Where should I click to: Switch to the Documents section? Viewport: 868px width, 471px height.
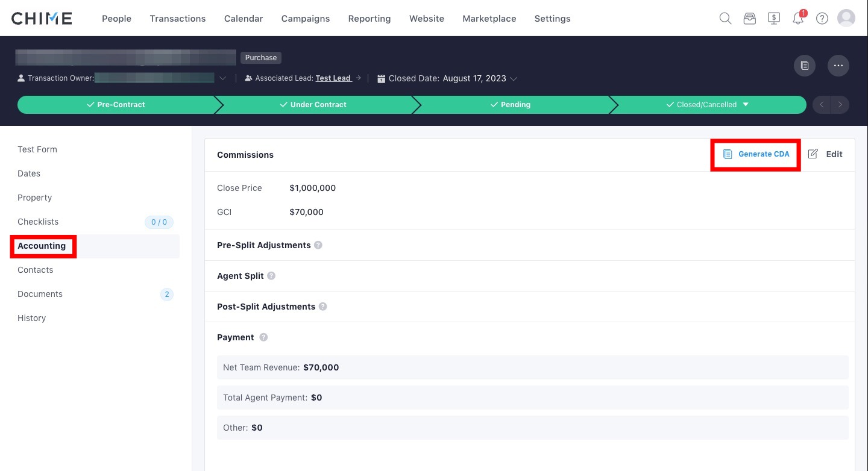[40, 294]
